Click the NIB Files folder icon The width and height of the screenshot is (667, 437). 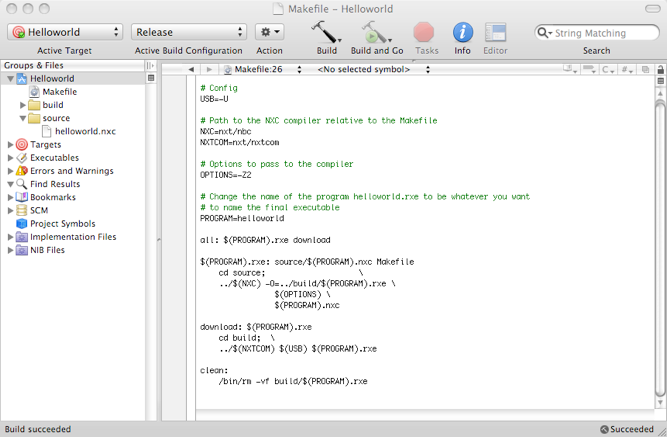pos(22,250)
